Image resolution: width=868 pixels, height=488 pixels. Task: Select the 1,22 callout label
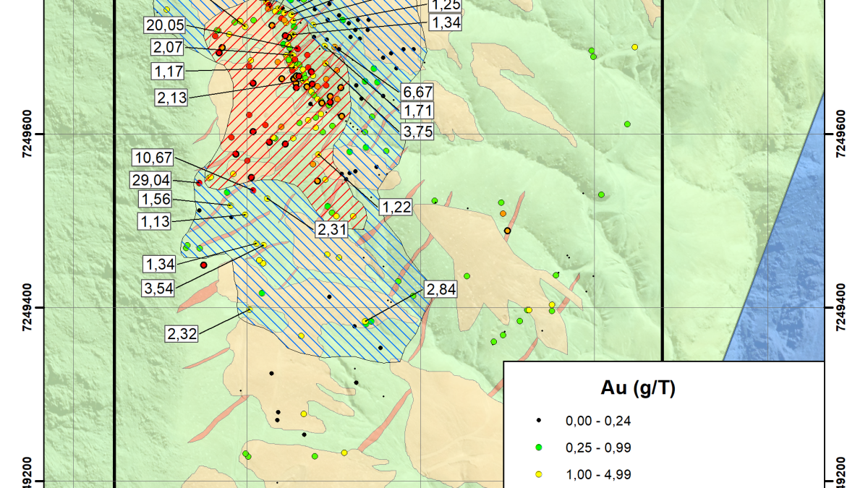[x=396, y=207]
